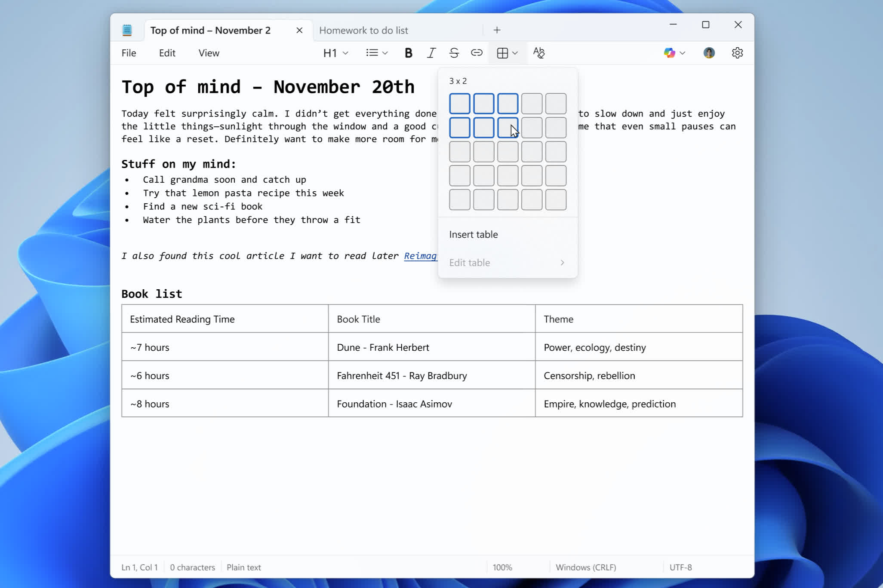The height and width of the screenshot is (588, 883).
Task: Apply strikethrough formatting
Action: (454, 52)
